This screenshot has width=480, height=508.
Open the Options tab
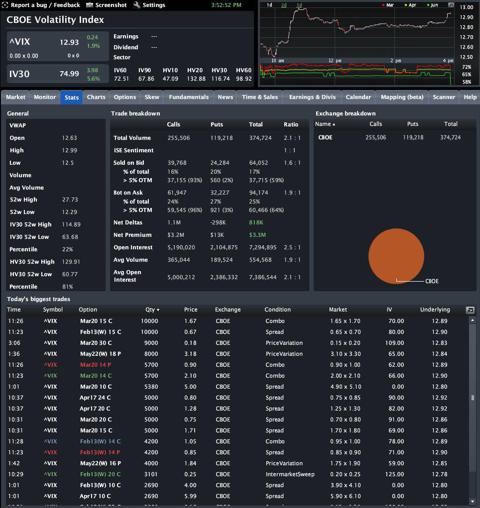[125, 97]
